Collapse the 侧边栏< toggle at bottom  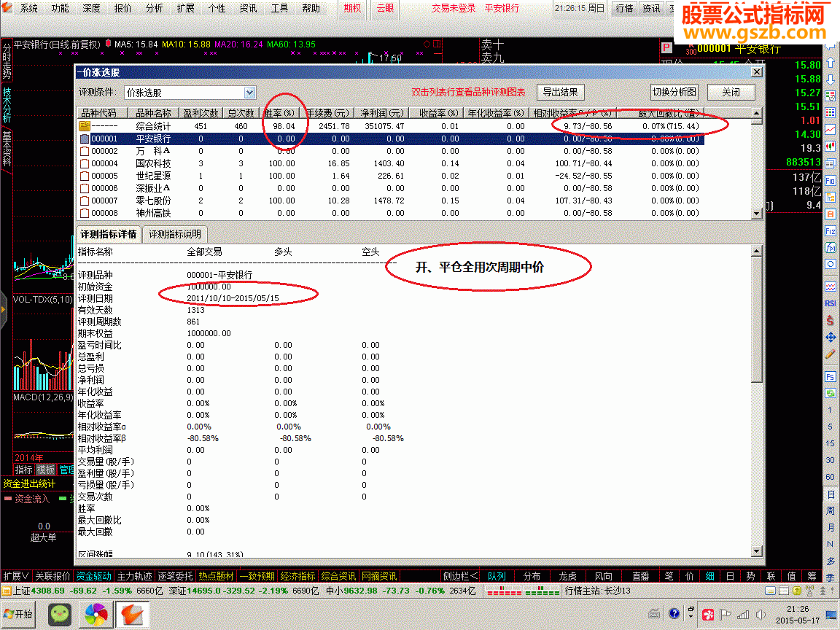pyautogui.click(x=459, y=577)
